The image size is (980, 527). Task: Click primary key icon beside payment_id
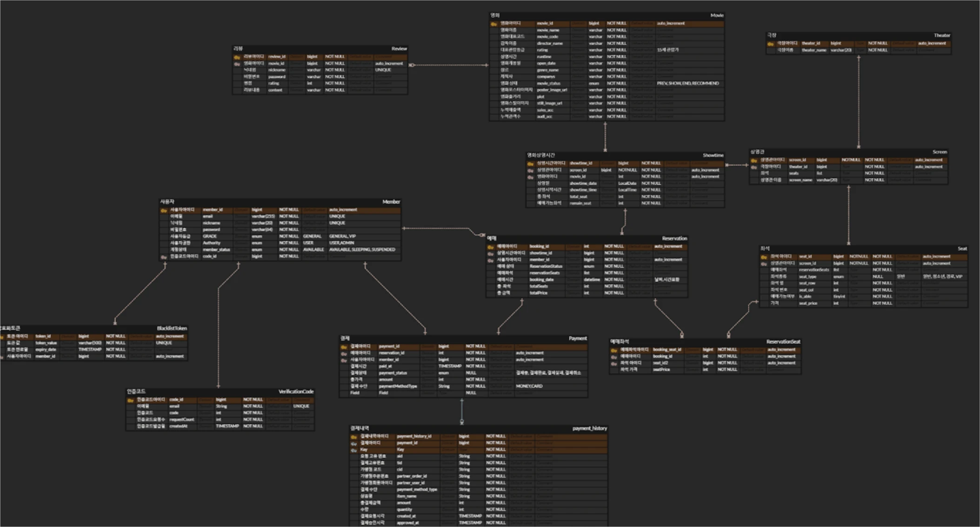point(344,347)
